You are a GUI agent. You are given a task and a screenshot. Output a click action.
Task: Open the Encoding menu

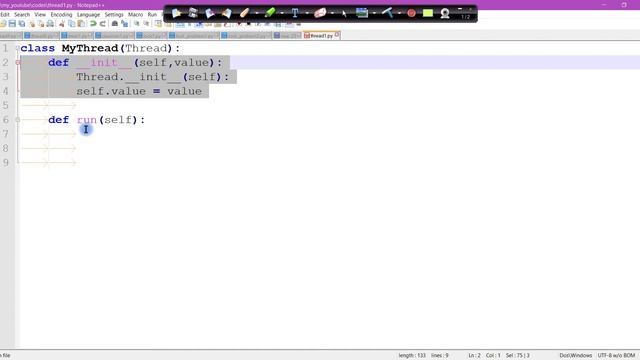(61, 14)
